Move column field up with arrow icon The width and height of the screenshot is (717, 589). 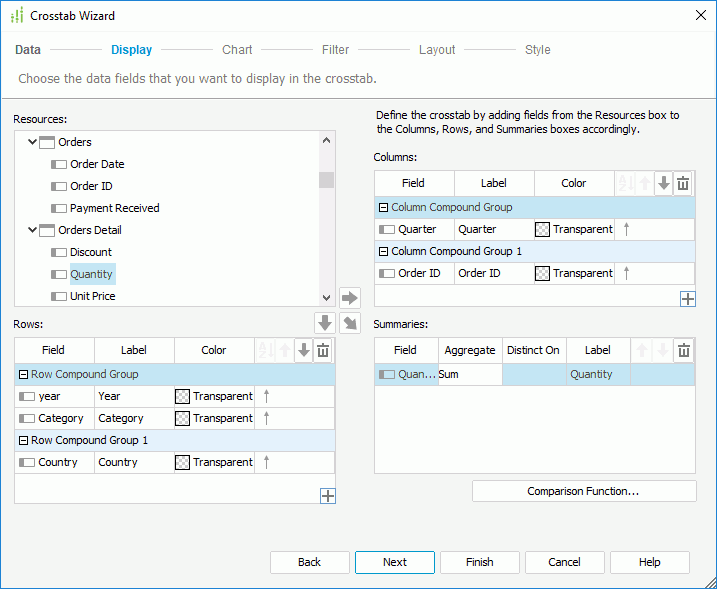645,183
